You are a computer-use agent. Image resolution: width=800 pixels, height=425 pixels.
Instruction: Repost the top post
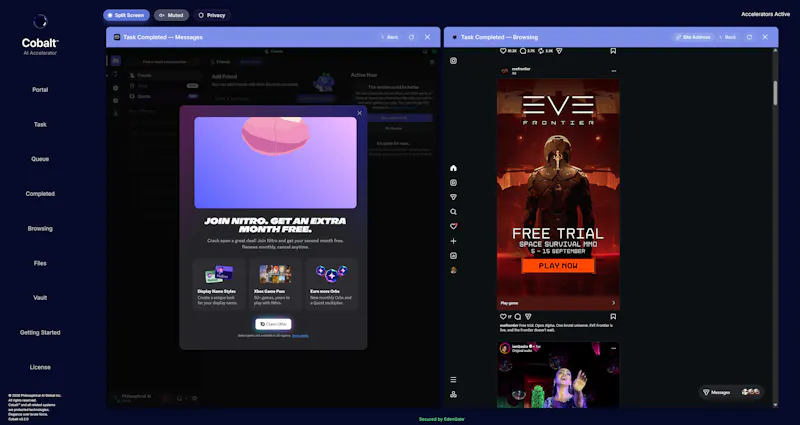tap(541, 51)
